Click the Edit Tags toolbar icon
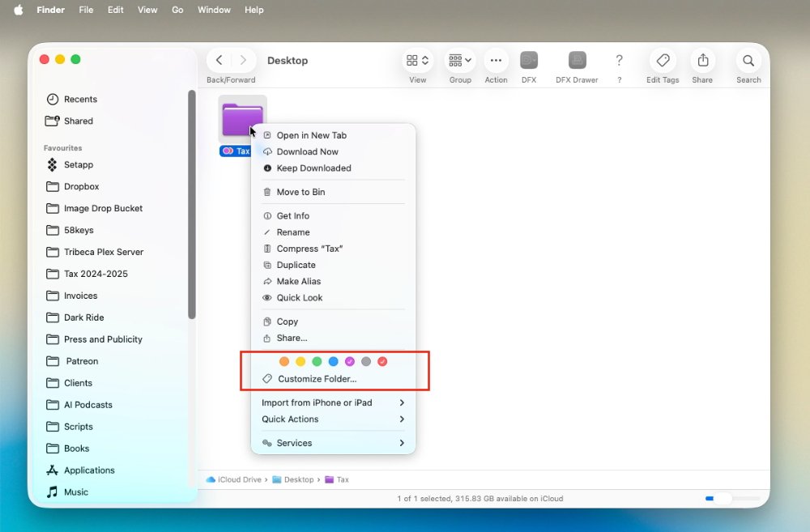The height and width of the screenshot is (532, 810). pyautogui.click(x=663, y=61)
